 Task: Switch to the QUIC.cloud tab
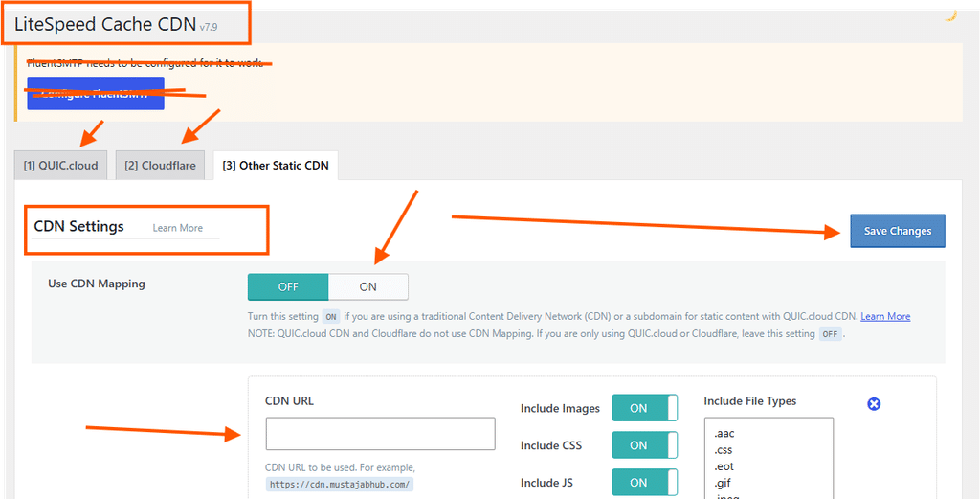tap(60, 165)
